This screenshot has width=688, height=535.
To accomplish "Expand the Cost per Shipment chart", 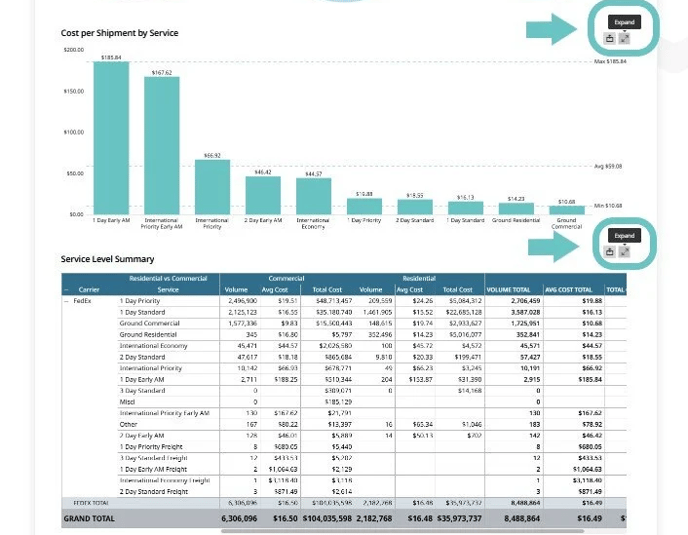I will [x=624, y=39].
